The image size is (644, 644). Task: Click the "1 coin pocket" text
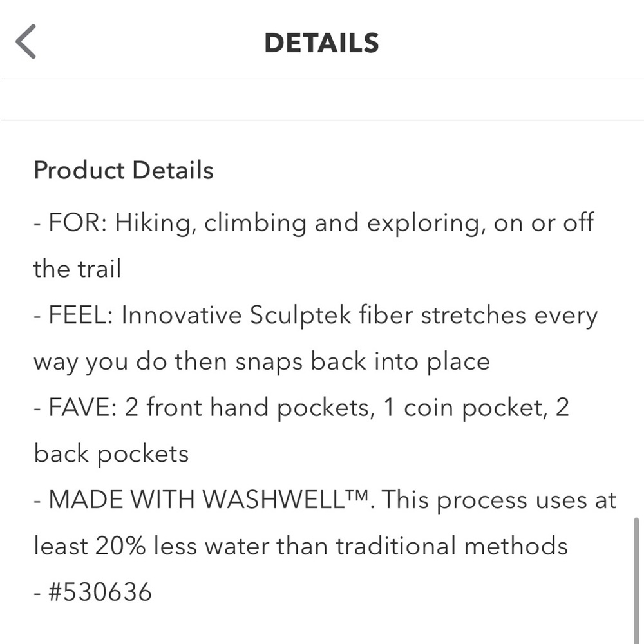[458, 408]
